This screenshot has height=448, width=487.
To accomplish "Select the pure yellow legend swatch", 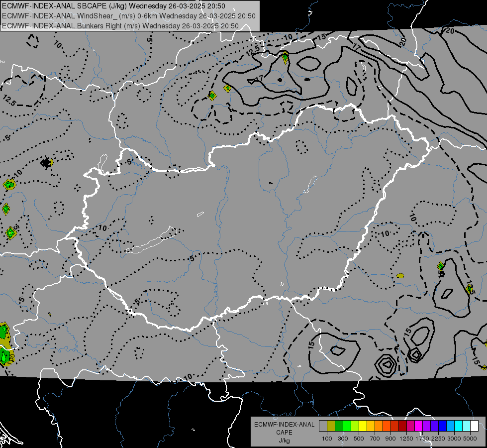I will pos(363,426).
